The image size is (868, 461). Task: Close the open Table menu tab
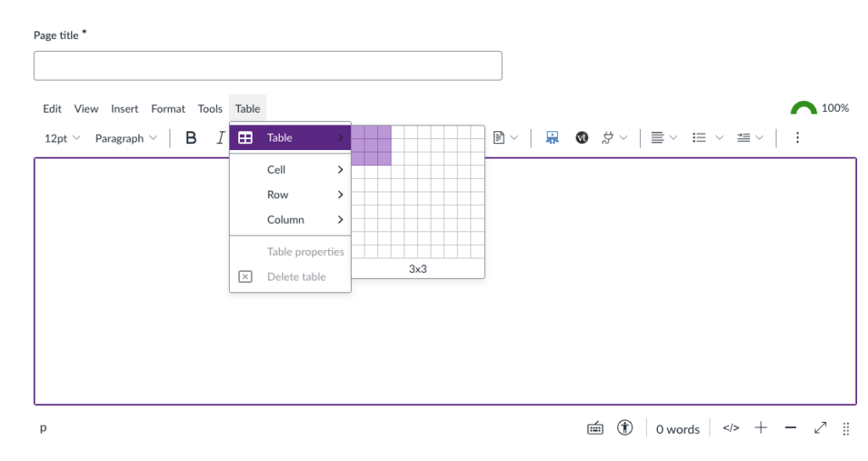[x=248, y=108]
